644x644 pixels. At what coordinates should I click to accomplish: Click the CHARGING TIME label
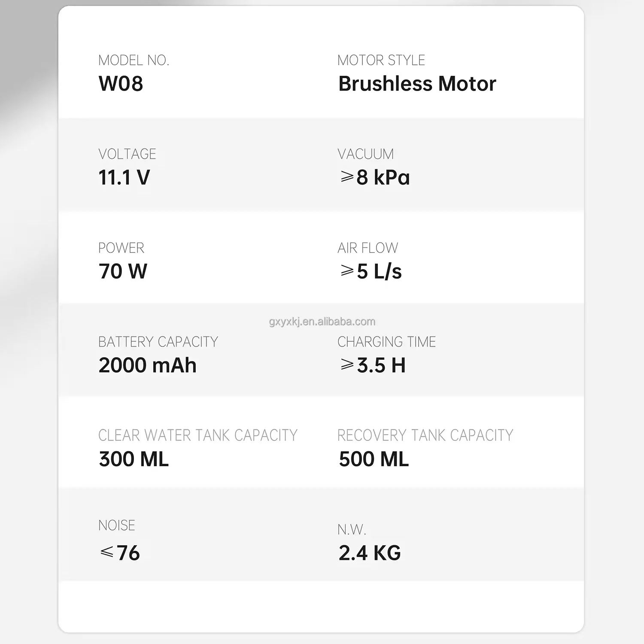(387, 342)
